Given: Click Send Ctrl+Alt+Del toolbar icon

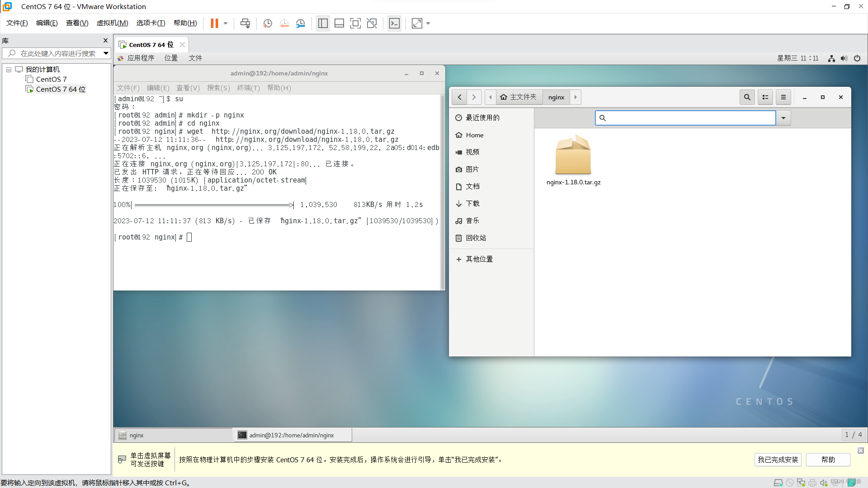Looking at the screenshot, I should tap(245, 23).
